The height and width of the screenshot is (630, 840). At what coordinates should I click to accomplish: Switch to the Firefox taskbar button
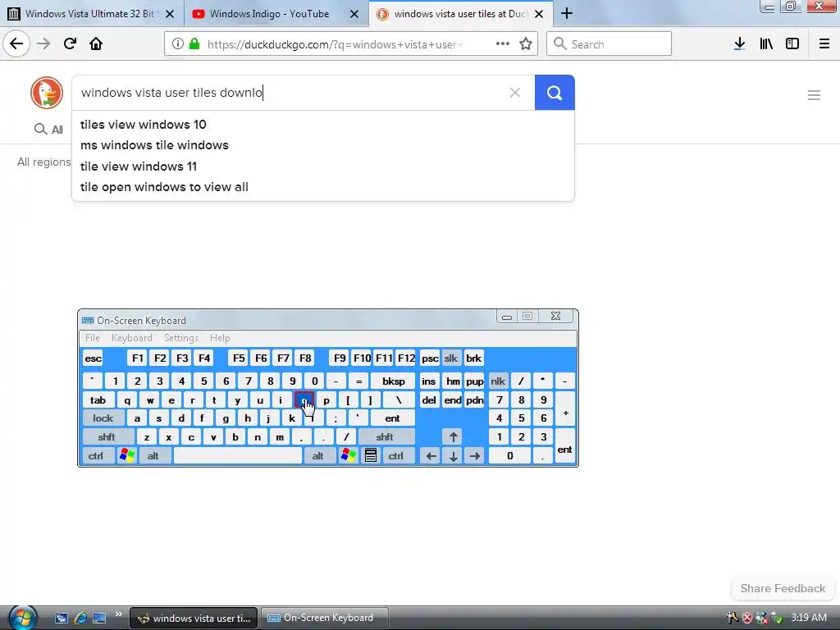[x=194, y=618]
